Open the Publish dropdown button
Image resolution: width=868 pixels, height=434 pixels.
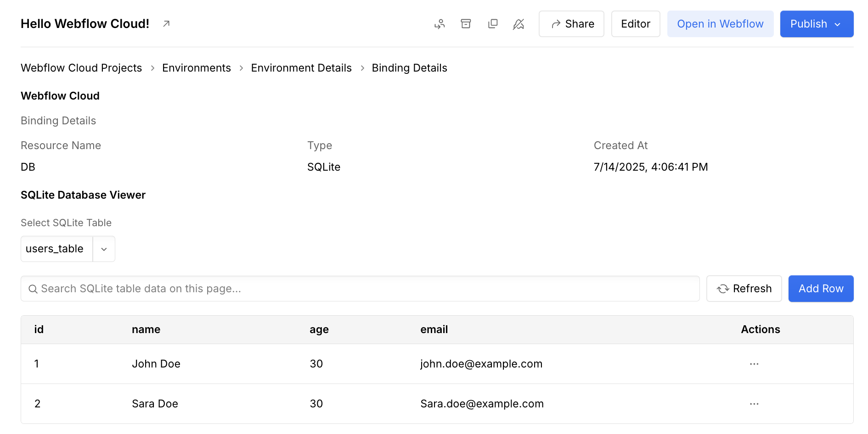click(x=817, y=24)
